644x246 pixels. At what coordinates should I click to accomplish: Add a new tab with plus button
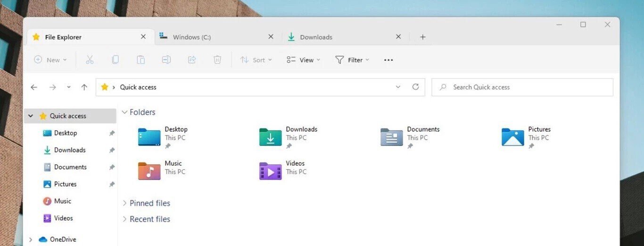pyautogui.click(x=422, y=37)
